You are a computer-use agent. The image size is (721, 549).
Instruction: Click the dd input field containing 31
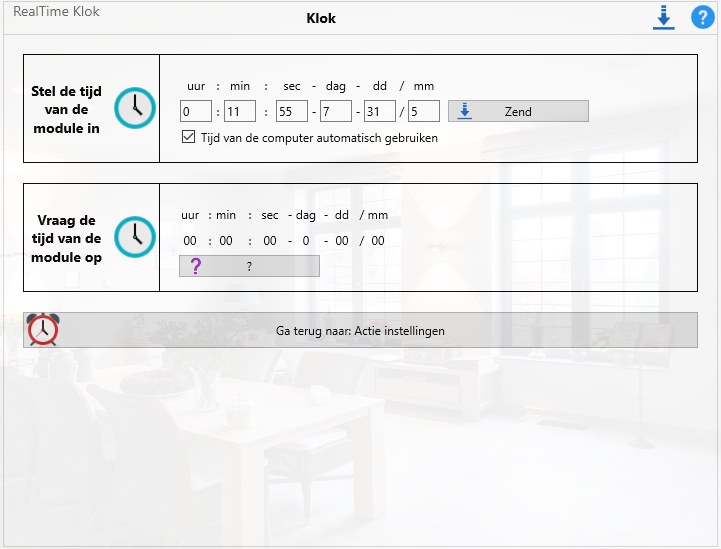pos(380,111)
